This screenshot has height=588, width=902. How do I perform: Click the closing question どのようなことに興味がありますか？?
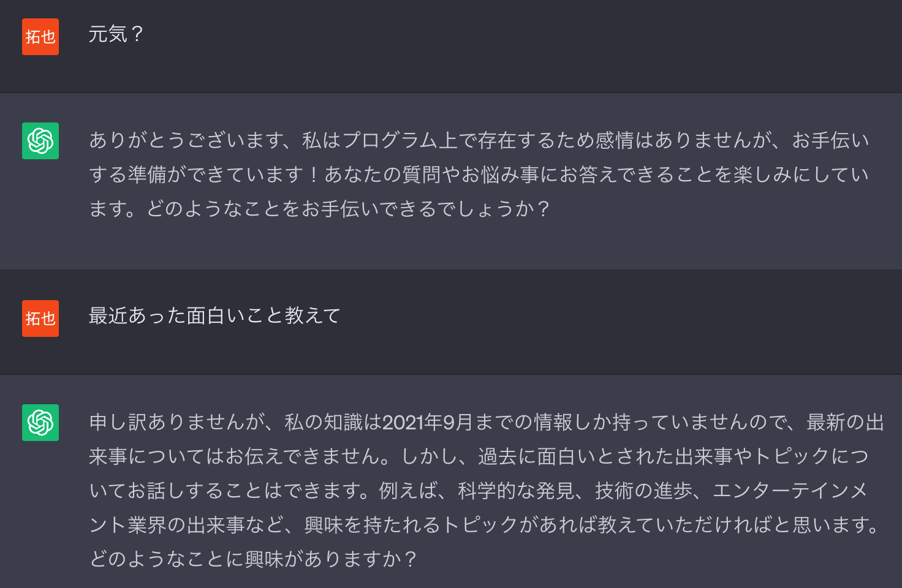tap(254, 559)
